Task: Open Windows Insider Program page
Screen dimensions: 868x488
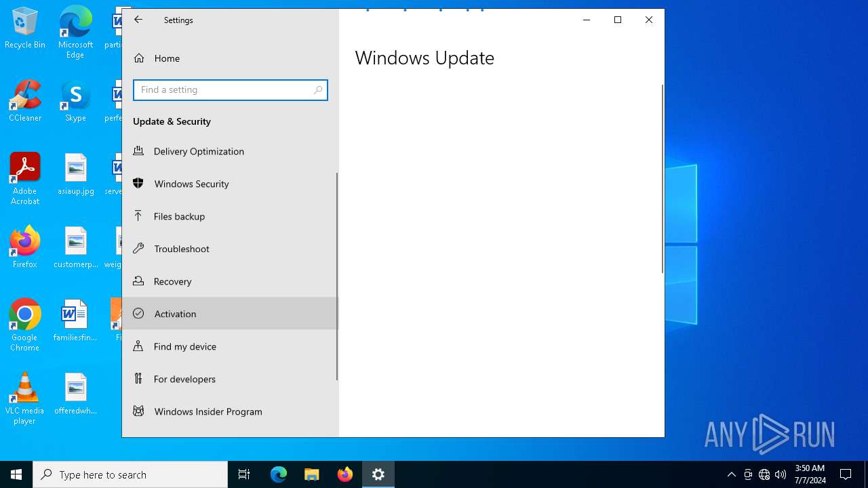Action: [231, 411]
